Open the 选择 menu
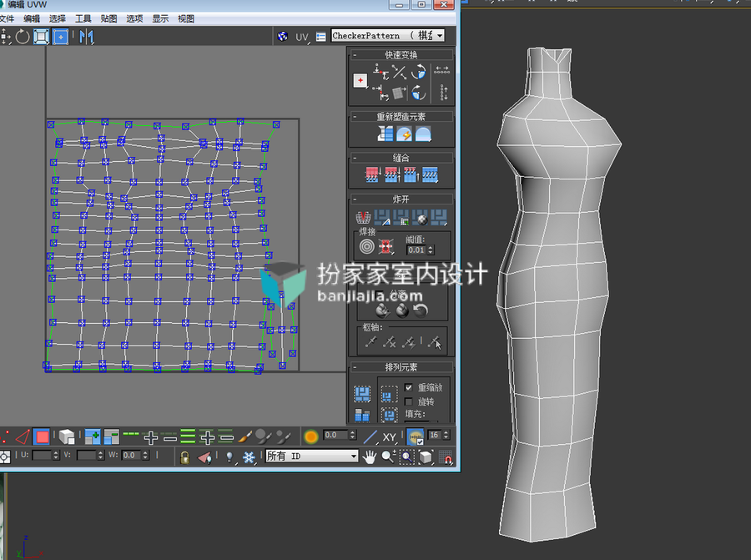This screenshot has width=751, height=560. pos(58,18)
